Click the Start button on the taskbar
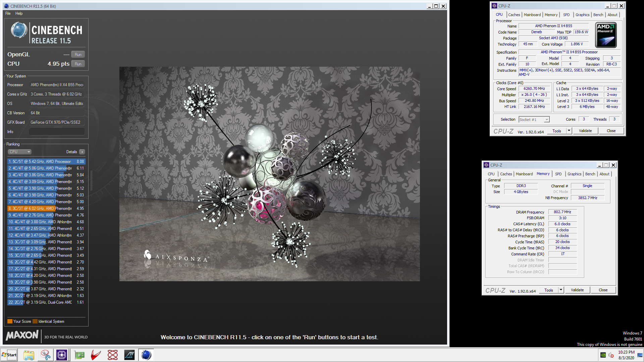Viewport: 644px width, 362px height. click(9, 355)
